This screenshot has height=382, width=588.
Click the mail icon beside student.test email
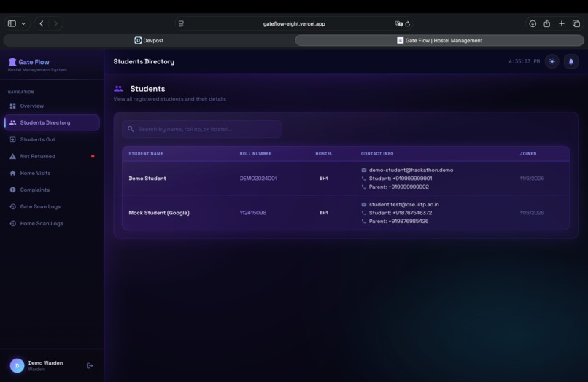click(x=364, y=204)
